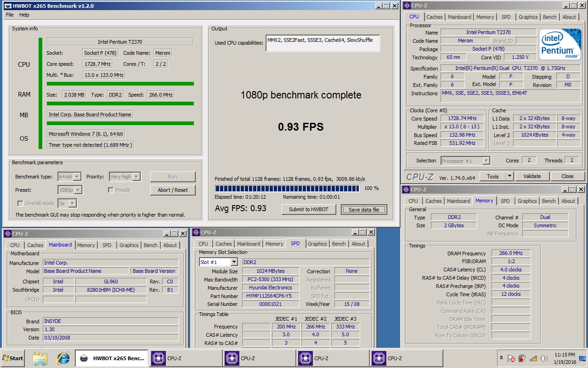
Task: Click the Used CPU capabilities text box
Action: tap(322, 43)
